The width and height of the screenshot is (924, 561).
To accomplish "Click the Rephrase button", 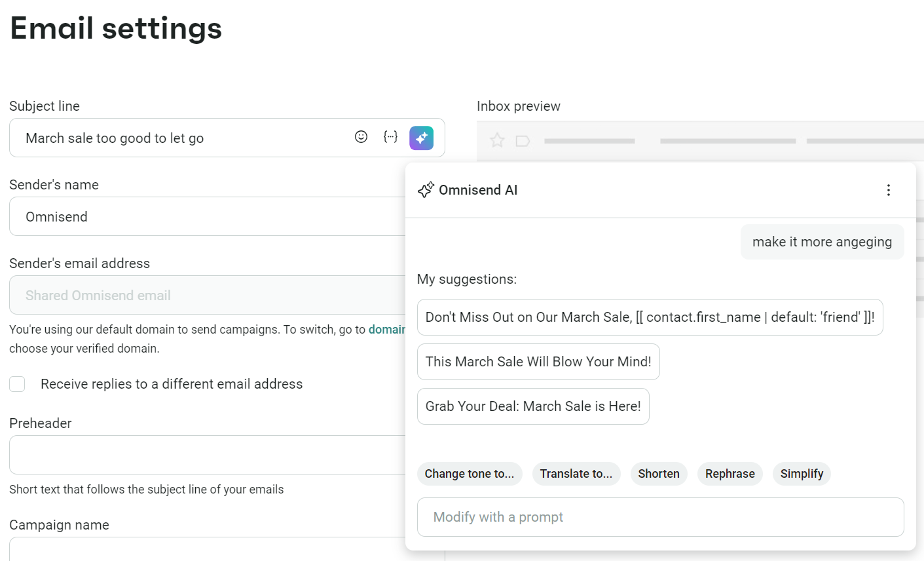I will [x=730, y=473].
